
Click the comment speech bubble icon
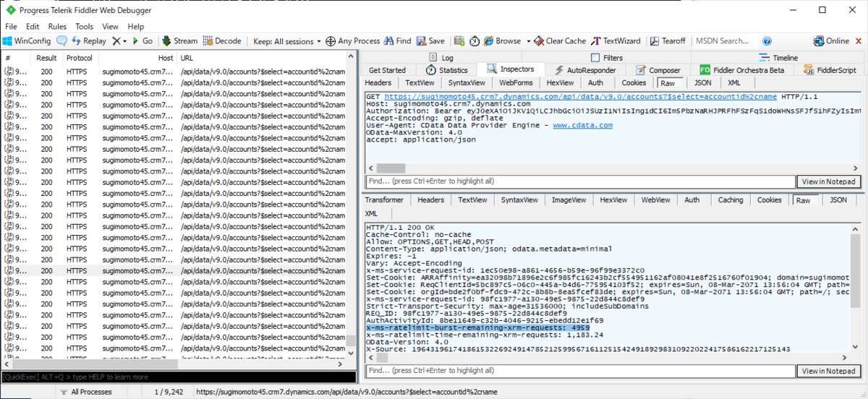[61, 41]
